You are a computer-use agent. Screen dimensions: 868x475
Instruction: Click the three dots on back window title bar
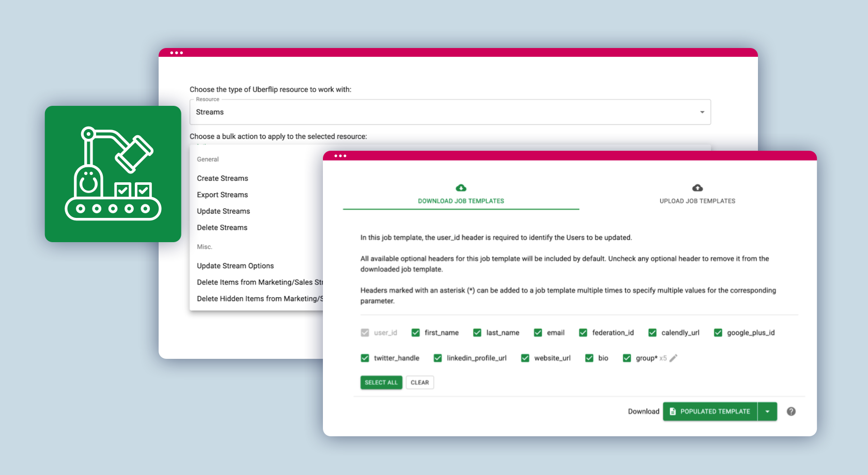coord(177,53)
